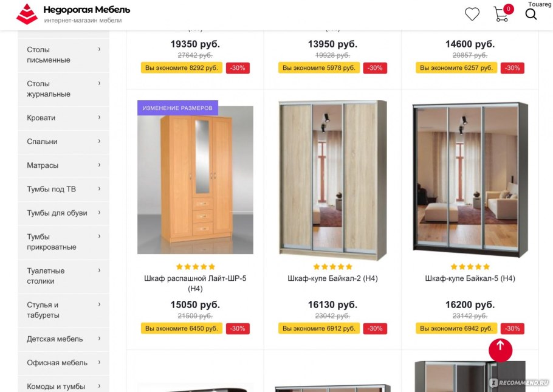Open Шкаф распашной Лайт-ШР-5 product link
Image resolution: width=553 pixels, height=392 pixels.
click(x=195, y=283)
